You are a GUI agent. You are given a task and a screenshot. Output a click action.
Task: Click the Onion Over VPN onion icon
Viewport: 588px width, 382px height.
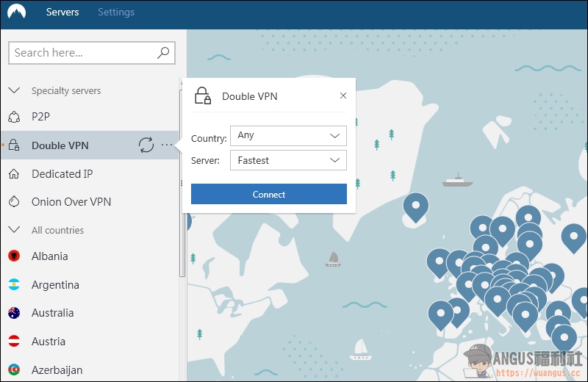(x=14, y=202)
